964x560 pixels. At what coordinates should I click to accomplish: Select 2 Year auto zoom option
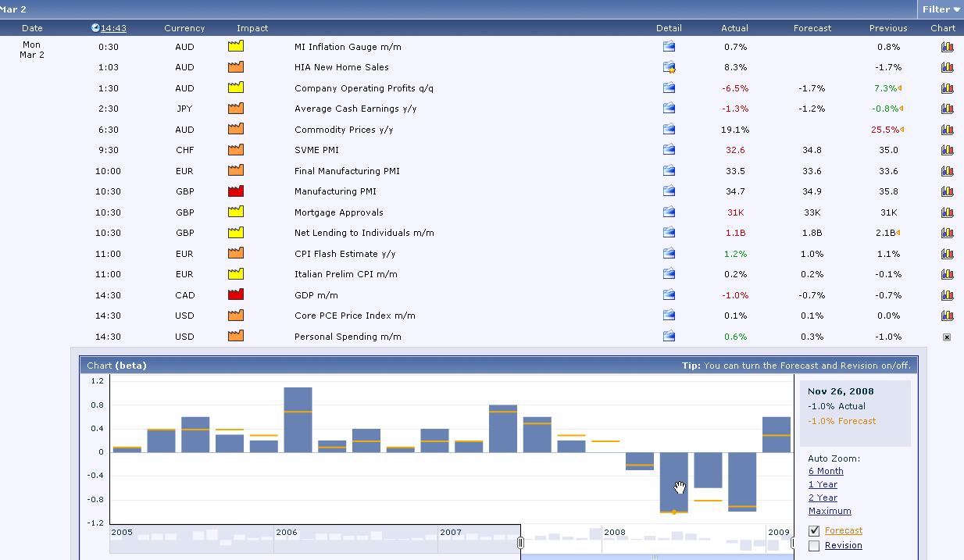(x=823, y=498)
